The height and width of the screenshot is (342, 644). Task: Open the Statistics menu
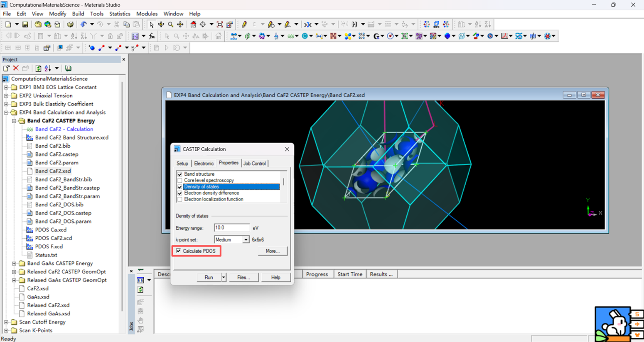click(x=120, y=14)
